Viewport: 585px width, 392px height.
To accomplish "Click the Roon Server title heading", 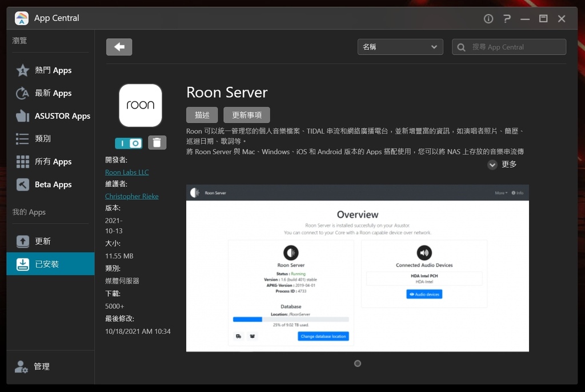I will pyautogui.click(x=227, y=92).
